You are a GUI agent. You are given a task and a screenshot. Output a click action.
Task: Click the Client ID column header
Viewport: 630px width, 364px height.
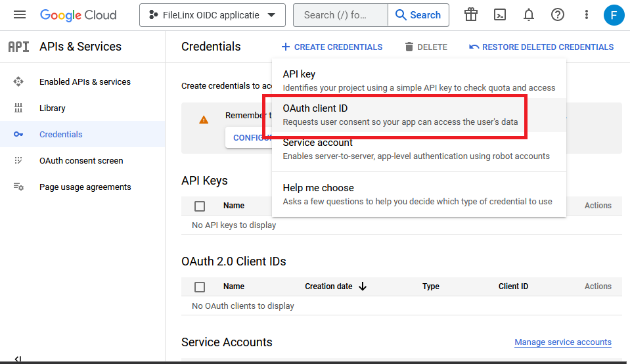pyautogui.click(x=514, y=286)
